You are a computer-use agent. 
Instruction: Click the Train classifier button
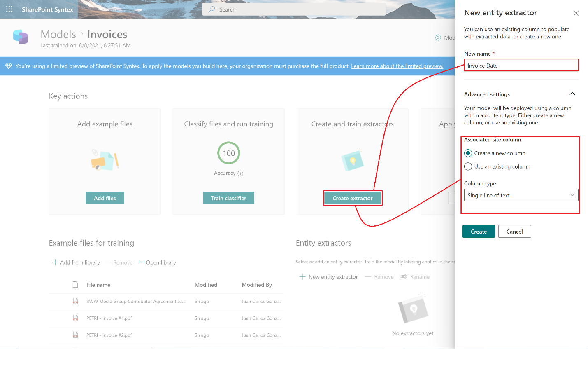click(x=228, y=198)
